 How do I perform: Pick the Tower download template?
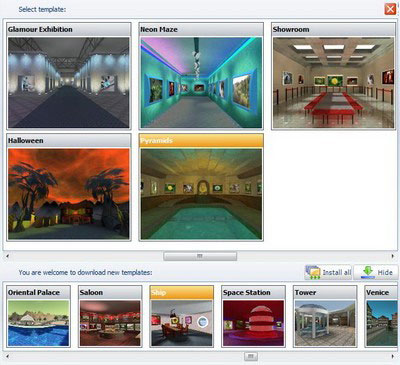click(325, 316)
